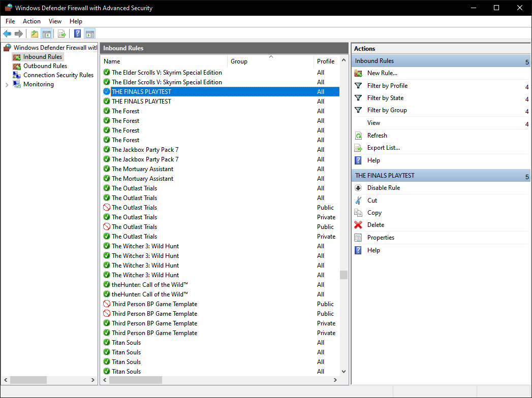This screenshot has height=398, width=532.
Task: Open the Action menu
Action: (x=32, y=21)
